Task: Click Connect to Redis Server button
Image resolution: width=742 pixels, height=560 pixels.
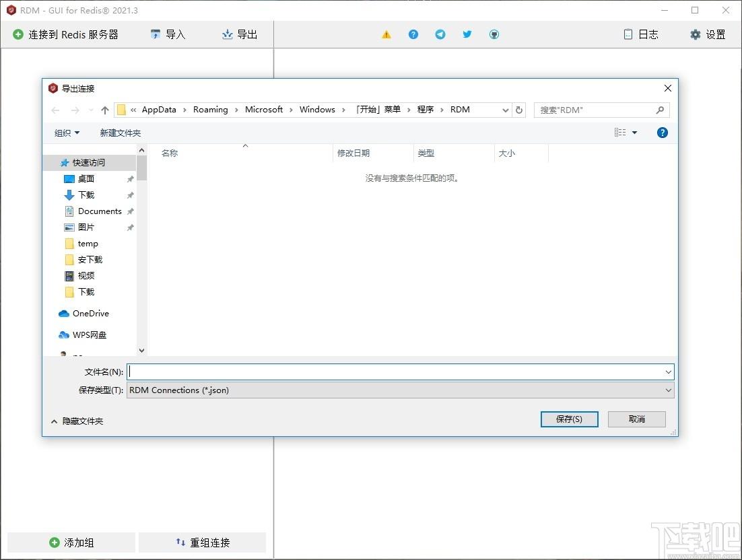Action: coord(66,34)
